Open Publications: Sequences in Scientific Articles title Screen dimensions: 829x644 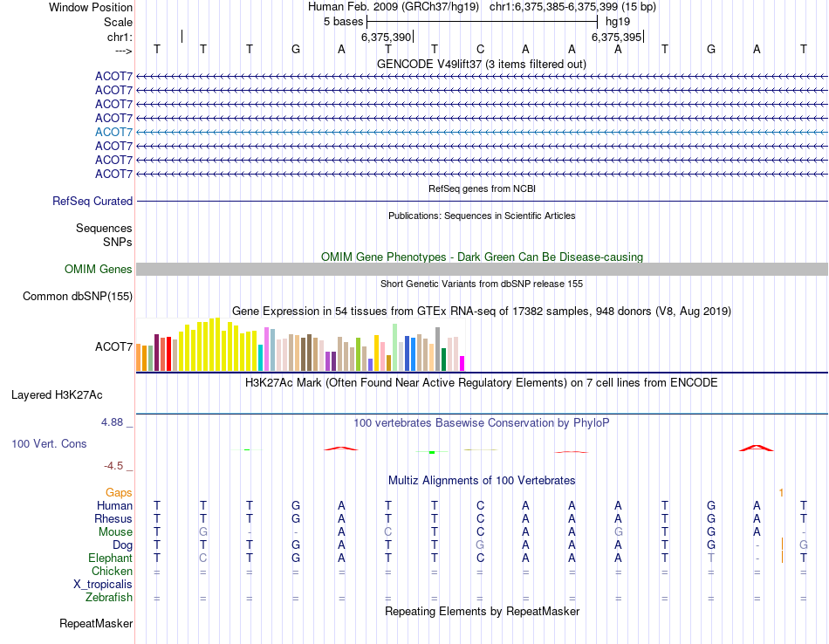coord(482,216)
